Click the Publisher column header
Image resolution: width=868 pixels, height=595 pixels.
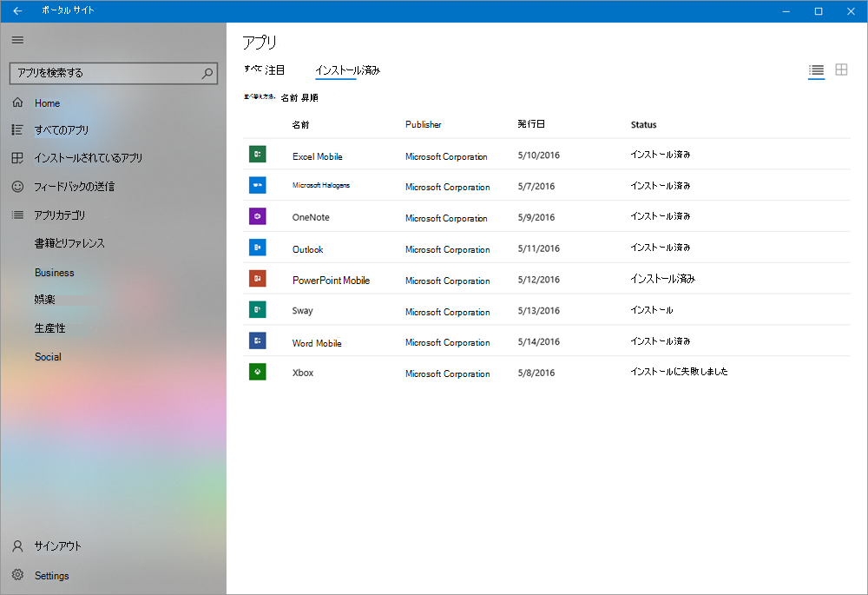coord(424,125)
